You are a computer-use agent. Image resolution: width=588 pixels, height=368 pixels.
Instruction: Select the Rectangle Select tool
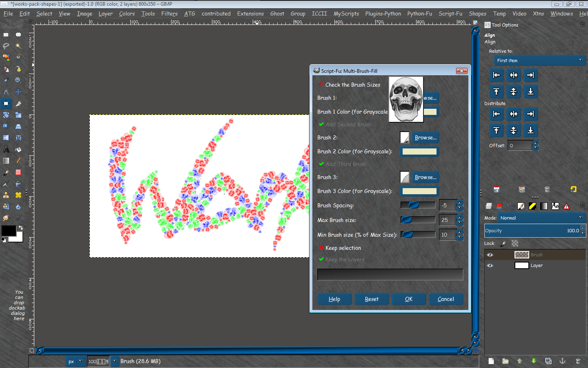coord(6,35)
